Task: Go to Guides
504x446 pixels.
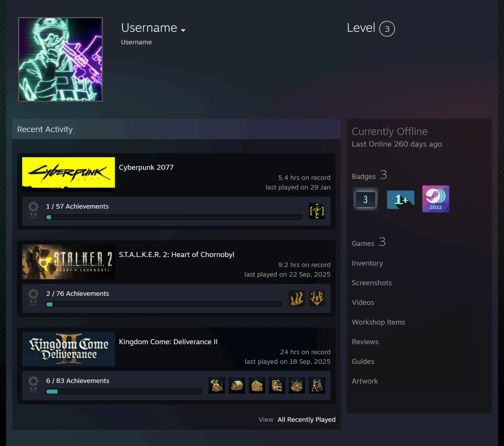Action: tap(363, 361)
